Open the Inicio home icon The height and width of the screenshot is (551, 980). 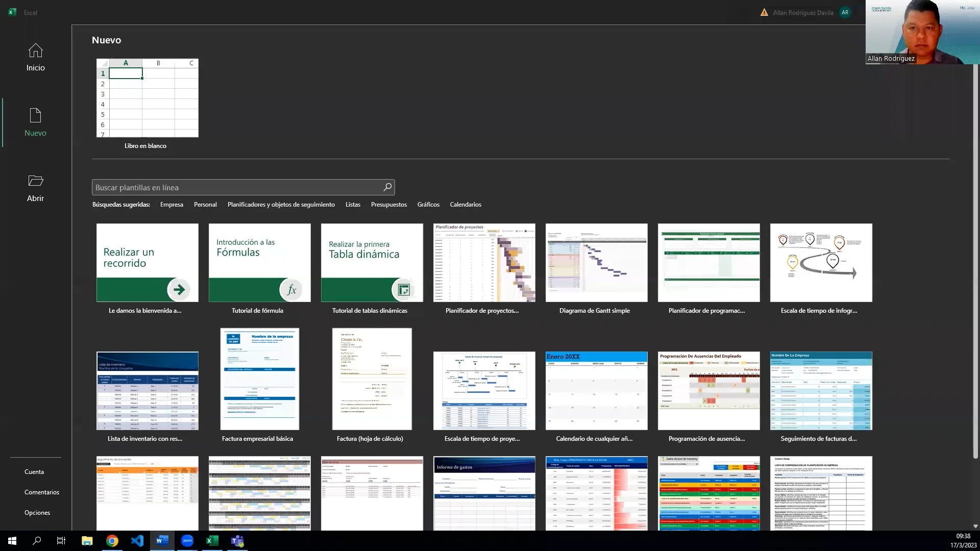point(35,56)
